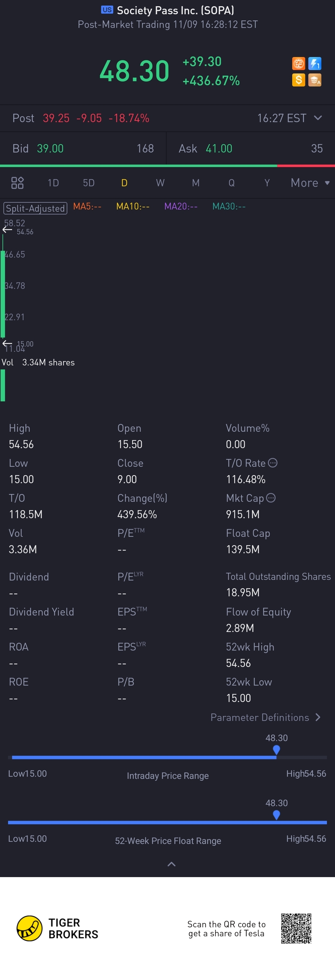The width and height of the screenshot is (335, 980).
Task: Tap the info icon beside Mkt Cap
Action: pyautogui.click(x=271, y=498)
